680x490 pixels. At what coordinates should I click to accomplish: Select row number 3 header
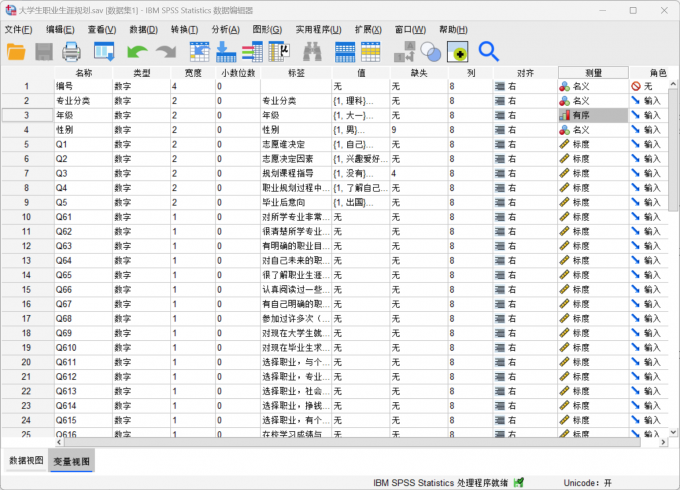pyautogui.click(x=27, y=115)
